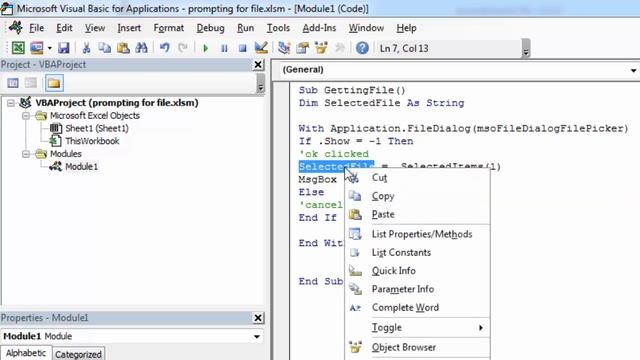Viewport: 640px width, 360px height.
Task: Click the Copy toolbar icon
Action: (105, 48)
